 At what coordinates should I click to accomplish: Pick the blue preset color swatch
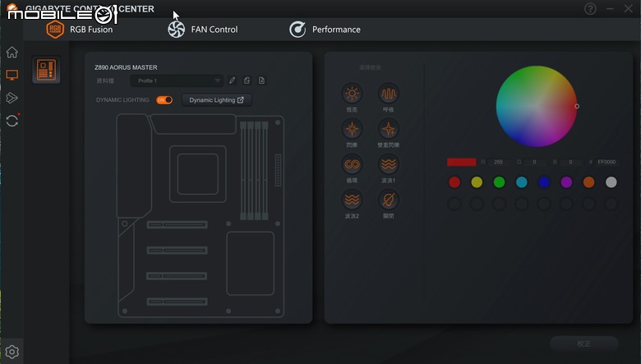(544, 182)
